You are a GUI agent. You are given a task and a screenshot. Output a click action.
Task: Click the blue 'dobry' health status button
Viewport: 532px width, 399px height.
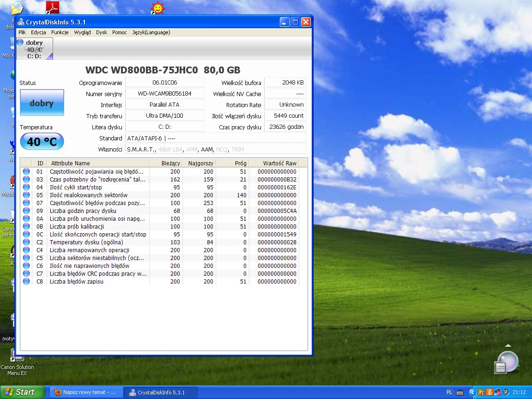[x=42, y=103]
